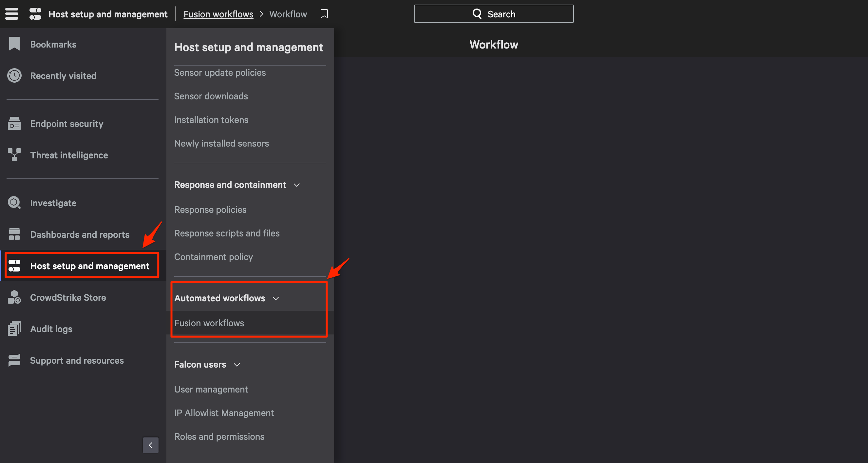Click the Search field
The height and width of the screenshot is (463, 868).
493,14
